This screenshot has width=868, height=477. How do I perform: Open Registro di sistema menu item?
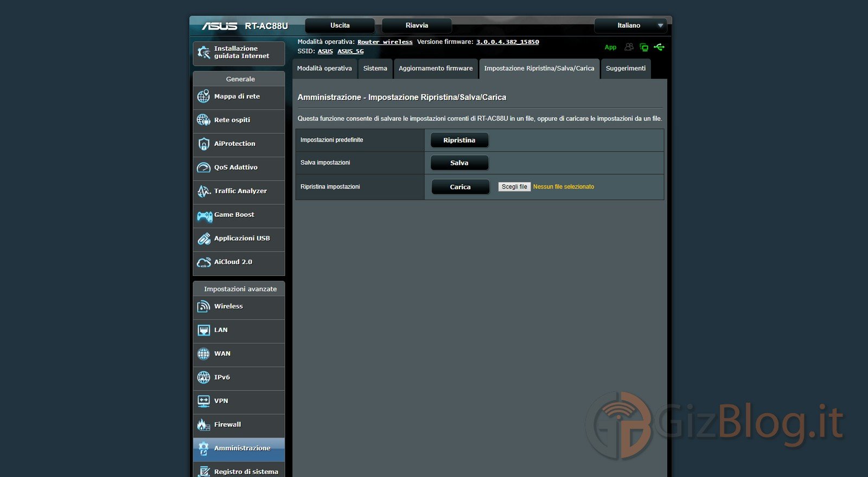click(239, 470)
